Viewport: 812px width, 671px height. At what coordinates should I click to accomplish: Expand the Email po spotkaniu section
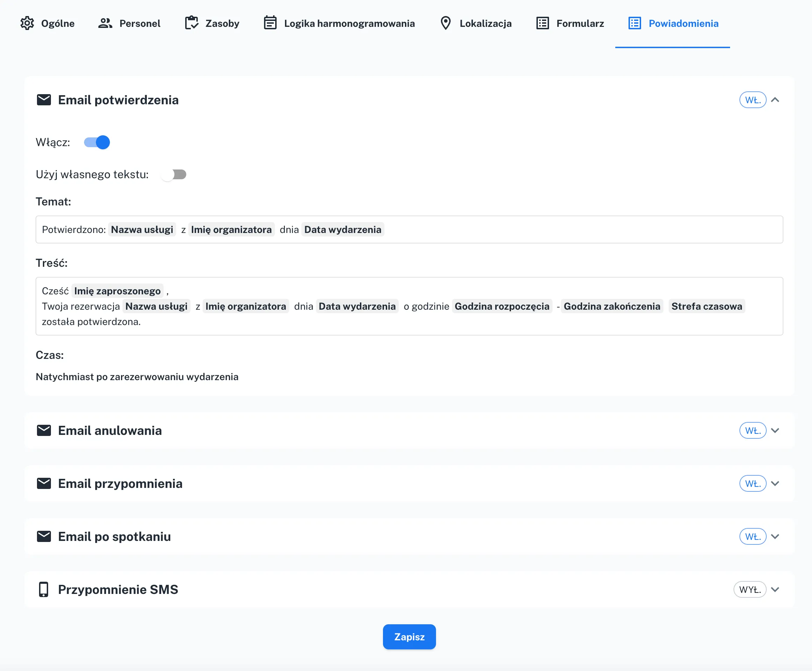(x=776, y=536)
